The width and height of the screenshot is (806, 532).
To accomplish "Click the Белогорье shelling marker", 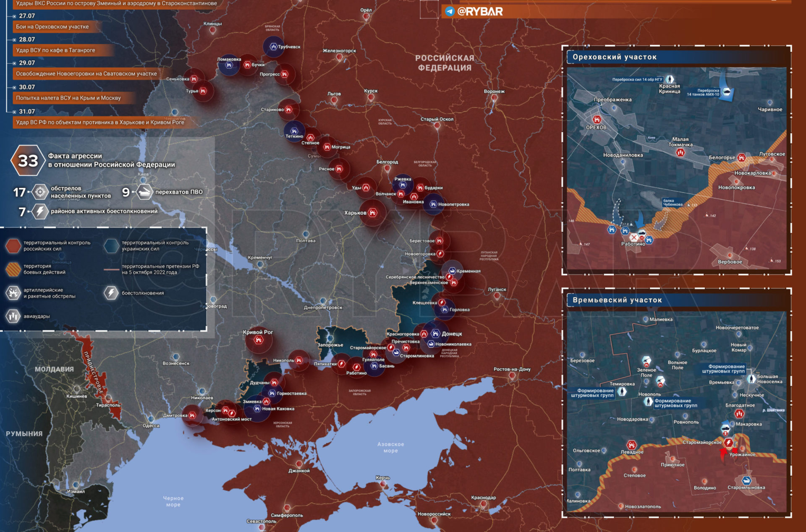I will [x=742, y=157].
